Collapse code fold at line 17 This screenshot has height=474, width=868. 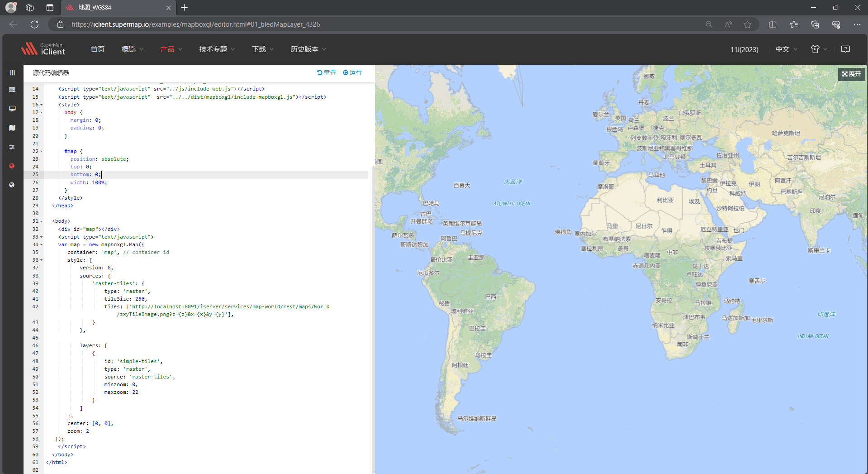pyautogui.click(x=41, y=112)
